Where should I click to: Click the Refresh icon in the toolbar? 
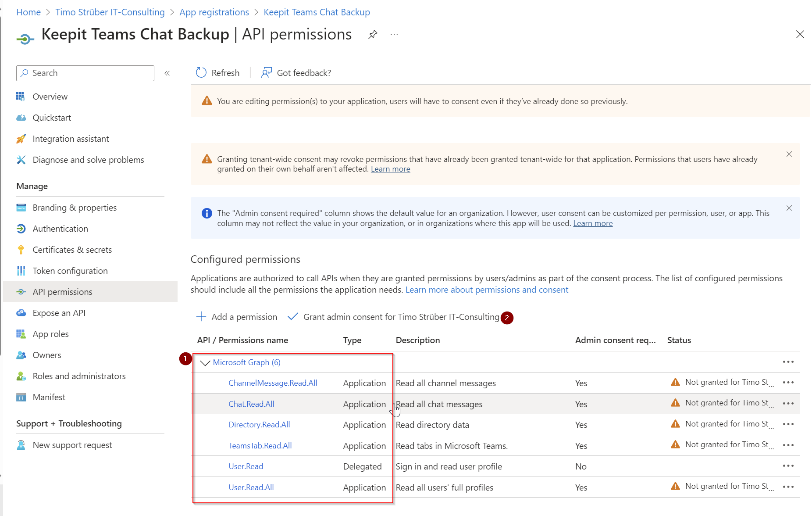201,73
